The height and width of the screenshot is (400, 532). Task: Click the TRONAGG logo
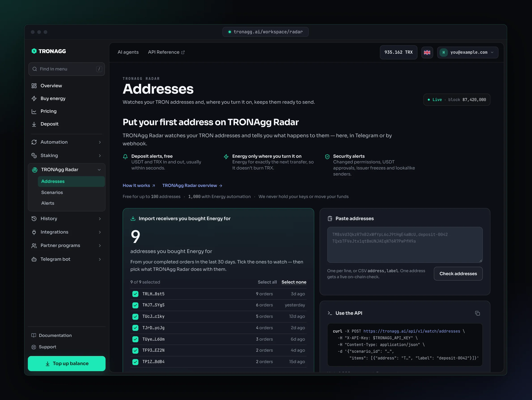[x=49, y=51]
